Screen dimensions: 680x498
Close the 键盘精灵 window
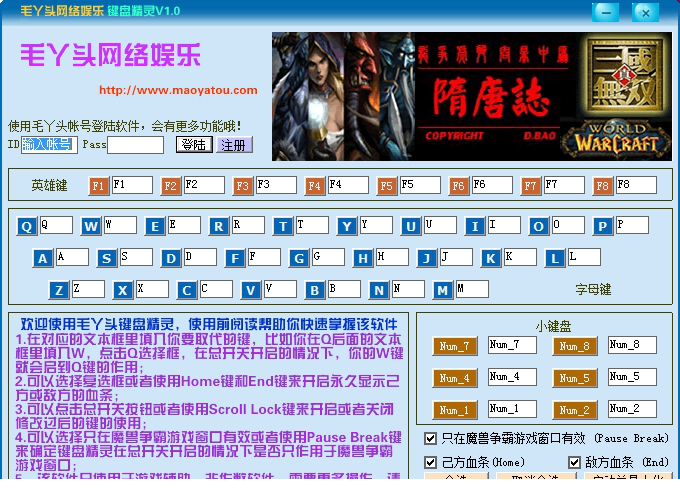click(x=645, y=12)
